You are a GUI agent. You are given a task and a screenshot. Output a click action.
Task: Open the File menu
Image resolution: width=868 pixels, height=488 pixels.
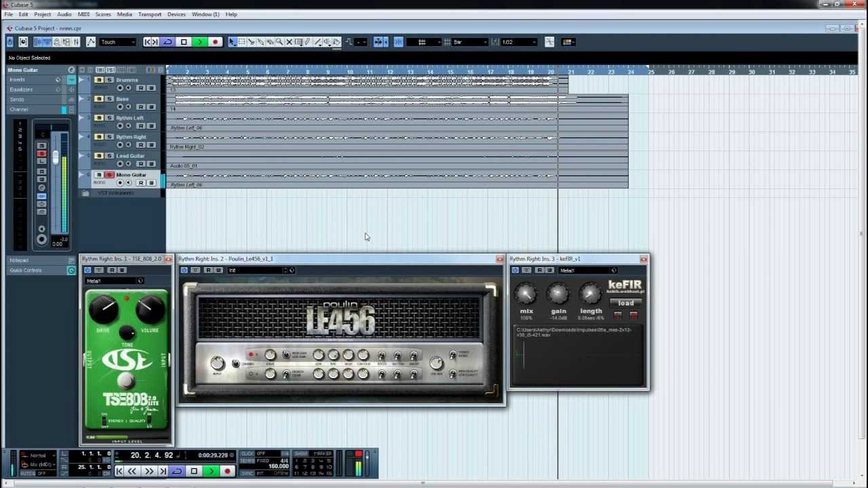coord(8,14)
